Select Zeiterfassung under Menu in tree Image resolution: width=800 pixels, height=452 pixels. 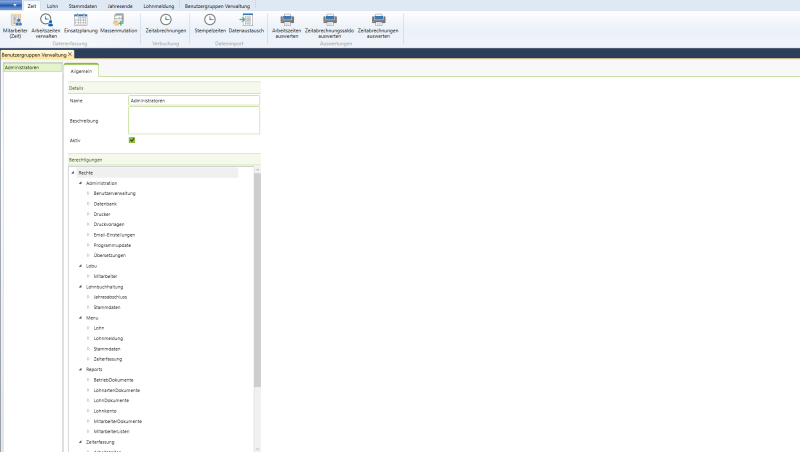coord(108,359)
